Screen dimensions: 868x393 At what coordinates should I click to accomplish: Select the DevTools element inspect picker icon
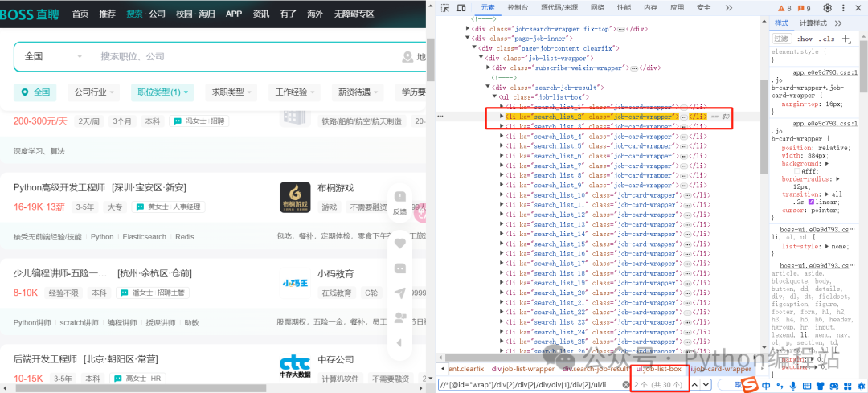click(x=445, y=8)
